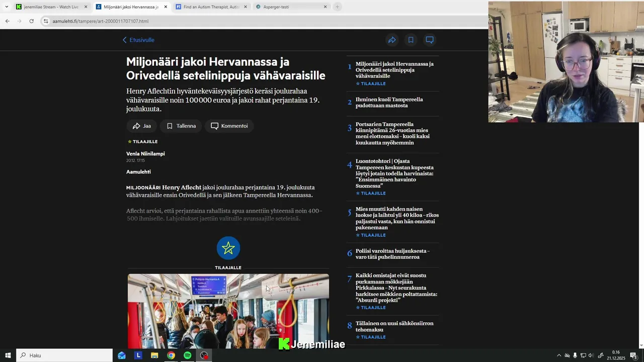Click author name Venla Niinilampi
Image resolution: width=644 pixels, height=362 pixels.
[x=145, y=153]
